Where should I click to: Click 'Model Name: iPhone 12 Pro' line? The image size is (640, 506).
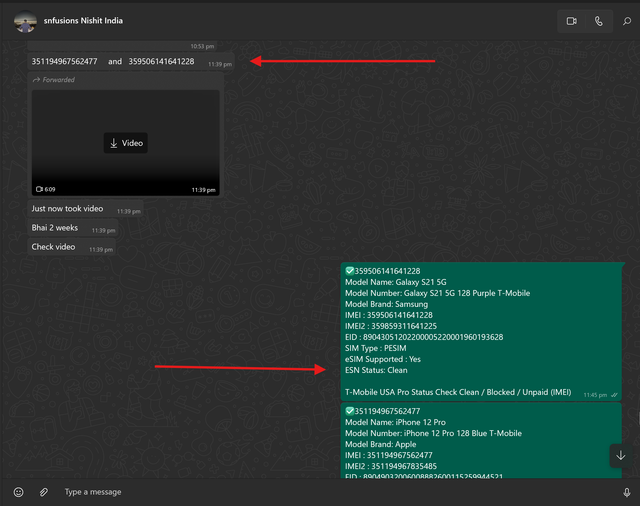click(395, 422)
